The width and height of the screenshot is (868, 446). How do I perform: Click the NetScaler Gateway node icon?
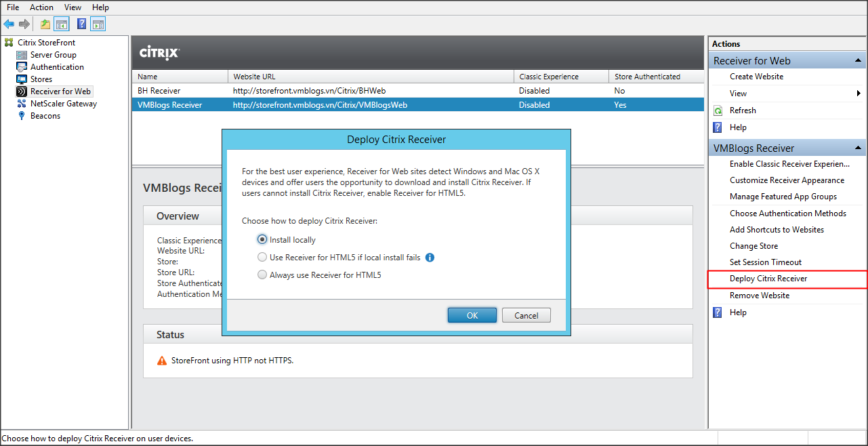tap(22, 104)
